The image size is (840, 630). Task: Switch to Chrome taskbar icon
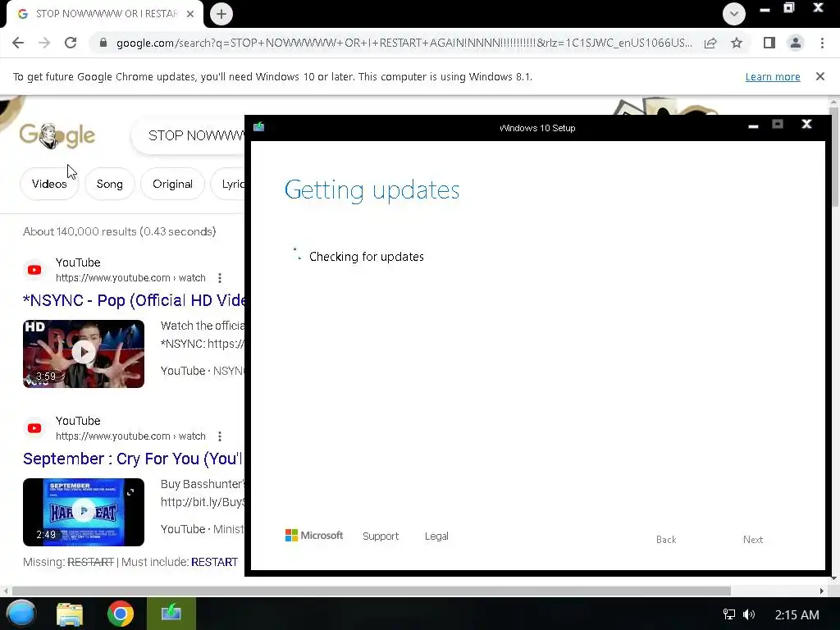point(120,614)
